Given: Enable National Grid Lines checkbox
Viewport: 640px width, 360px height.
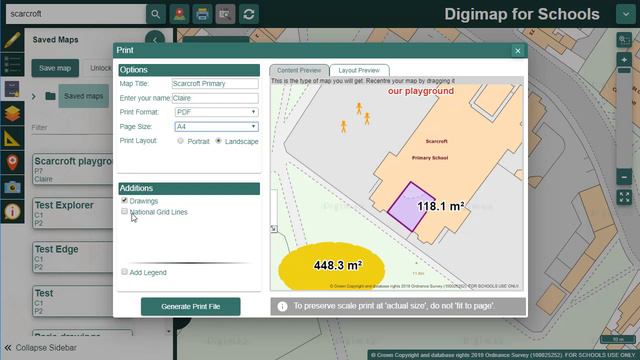Looking at the screenshot, I should click(x=124, y=211).
